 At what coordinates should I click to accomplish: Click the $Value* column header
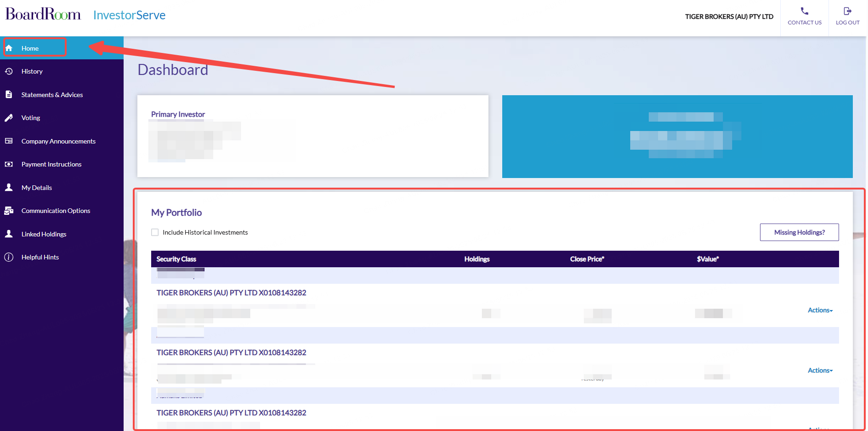point(708,259)
